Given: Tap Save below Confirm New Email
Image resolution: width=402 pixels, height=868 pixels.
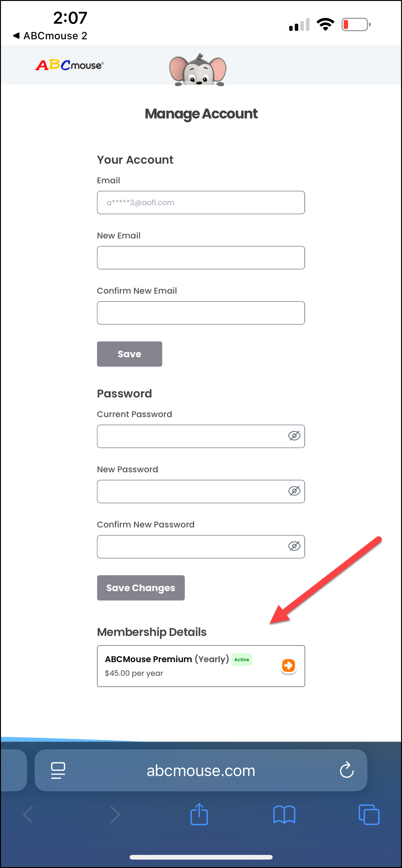Looking at the screenshot, I should pyautogui.click(x=129, y=354).
